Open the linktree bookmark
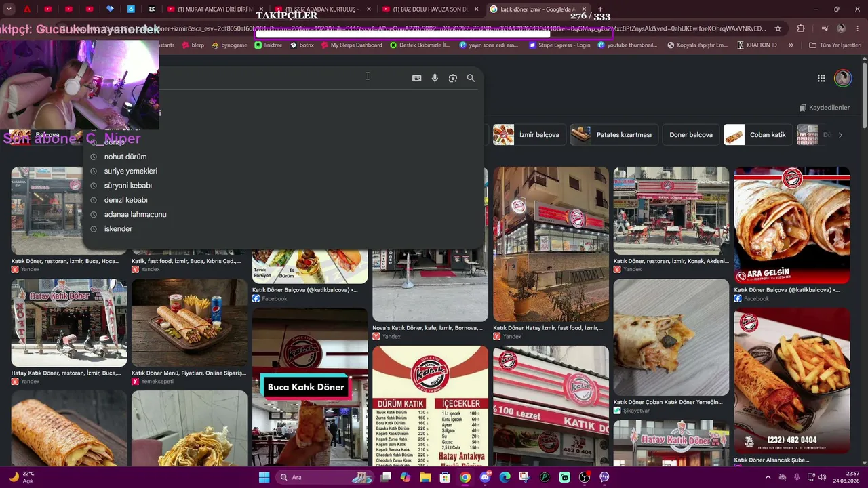Viewport: 868px width, 488px height. (x=269, y=45)
